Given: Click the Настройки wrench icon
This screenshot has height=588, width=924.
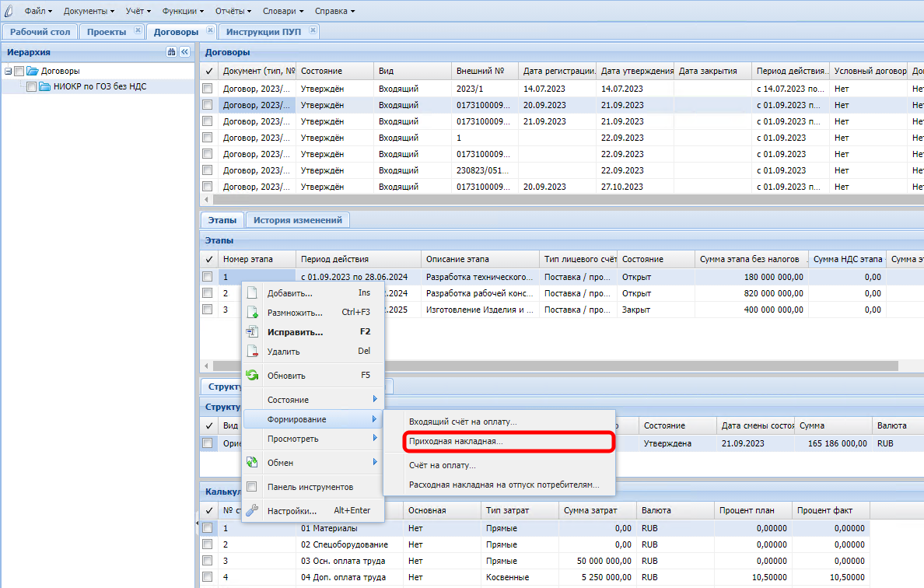Looking at the screenshot, I should coord(252,511).
